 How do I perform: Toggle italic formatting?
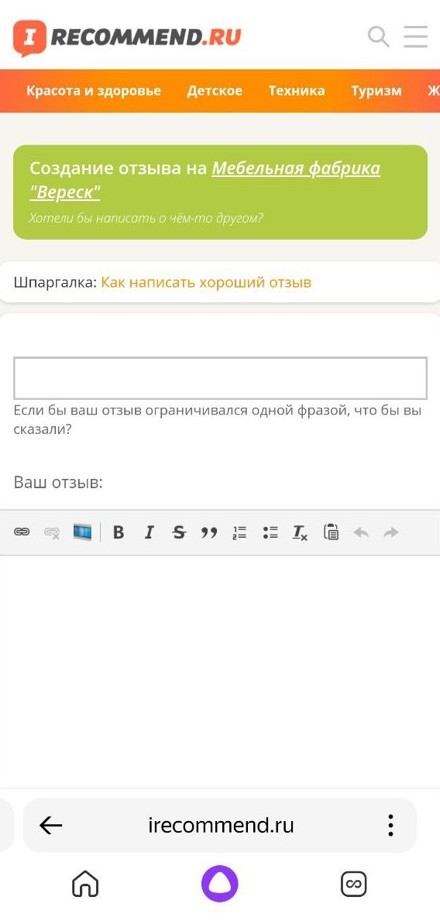tap(149, 533)
